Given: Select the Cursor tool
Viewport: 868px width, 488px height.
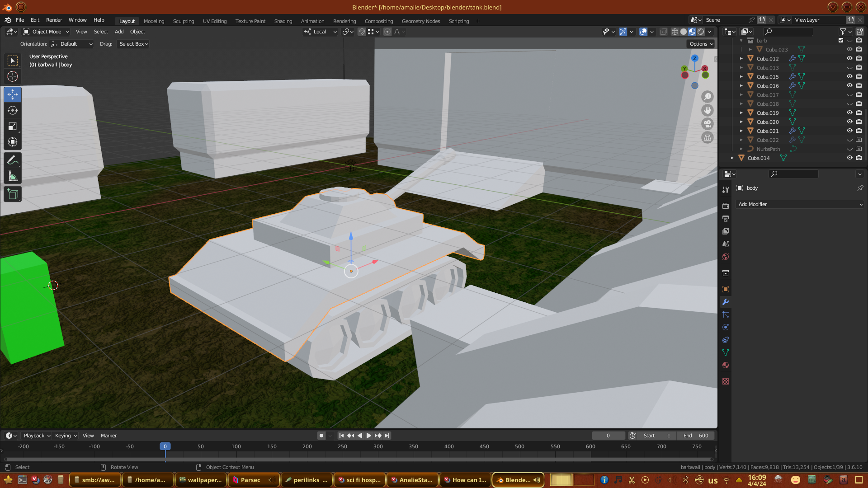Looking at the screenshot, I should tap(13, 76).
